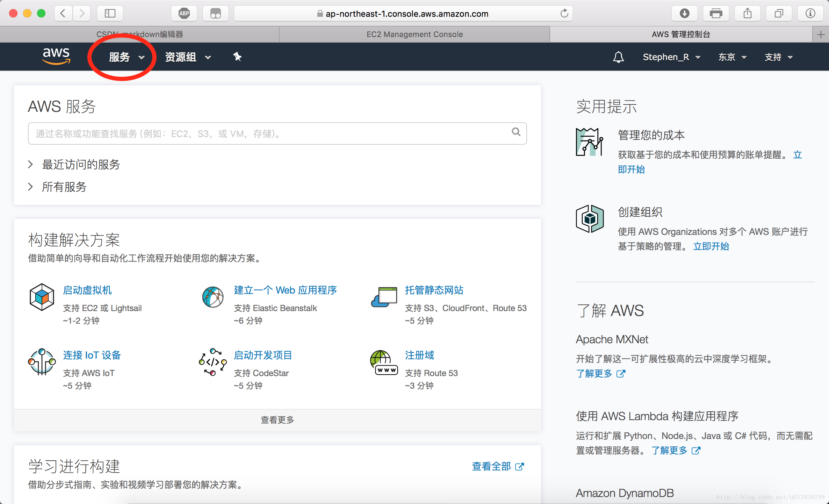Viewport: 829px width, 504px height.
Task: Click the create organization hexagon icon
Action: [x=590, y=219]
